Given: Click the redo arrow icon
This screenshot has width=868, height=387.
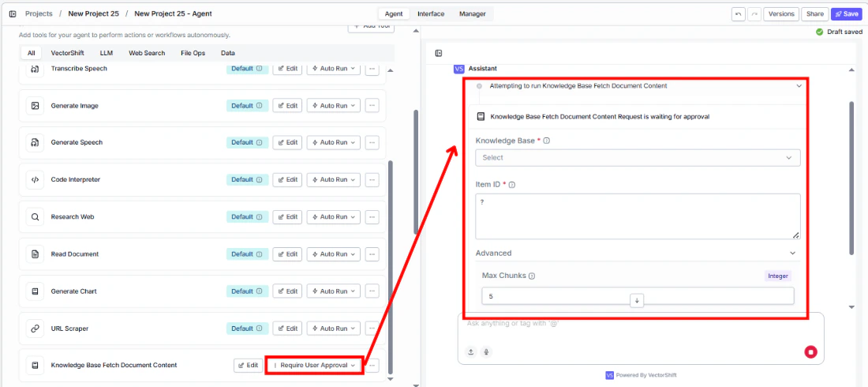Looking at the screenshot, I should pyautogui.click(x=754, y=14).
